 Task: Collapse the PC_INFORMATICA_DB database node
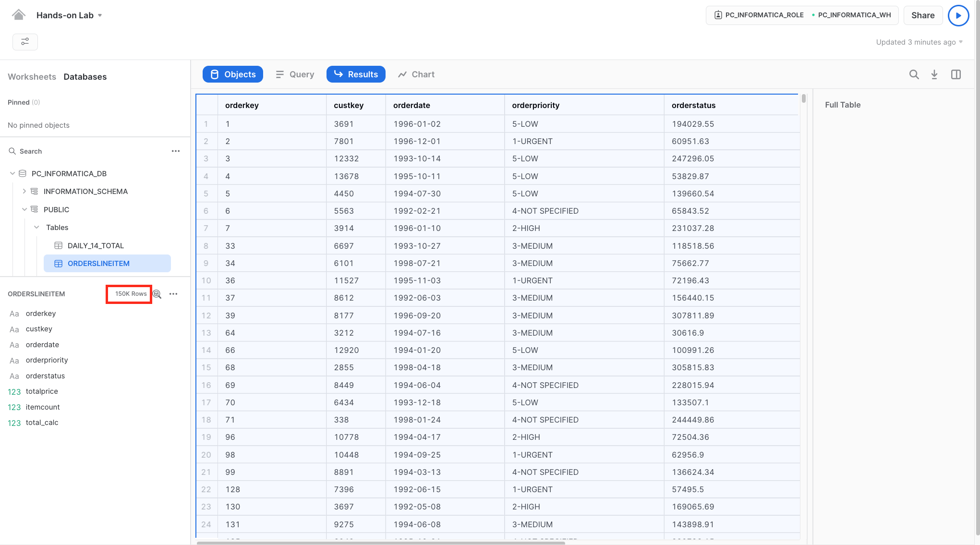point(12,173)
